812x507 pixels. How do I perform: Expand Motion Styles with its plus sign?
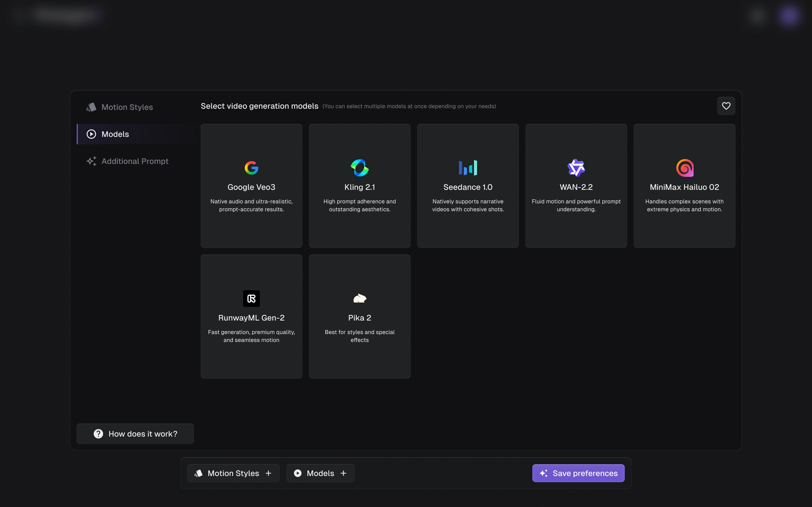[268, 473]
